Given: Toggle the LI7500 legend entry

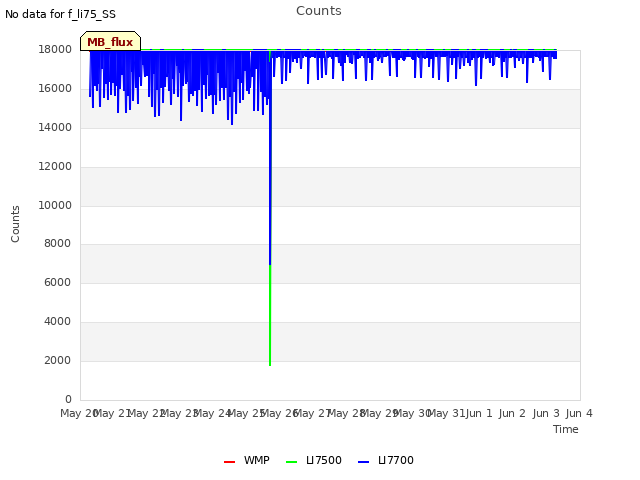Looking at the screenshot, I should pos(314,460).
